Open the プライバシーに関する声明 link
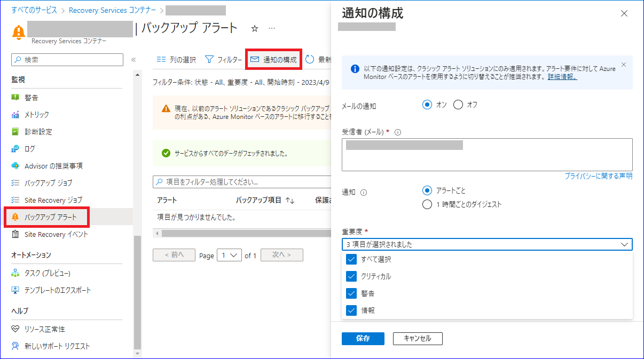Viewport: 644px width, 359px height. tap(599, 176)
